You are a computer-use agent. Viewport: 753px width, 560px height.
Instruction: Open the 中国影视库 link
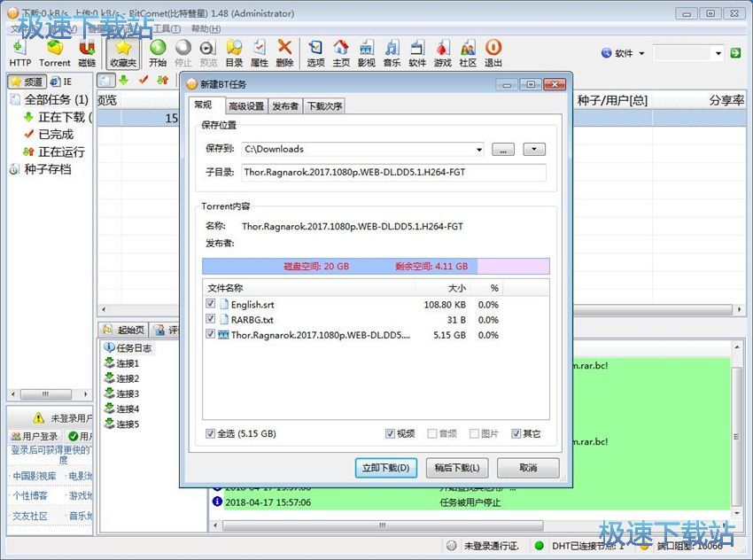click(x=34, y=476)
